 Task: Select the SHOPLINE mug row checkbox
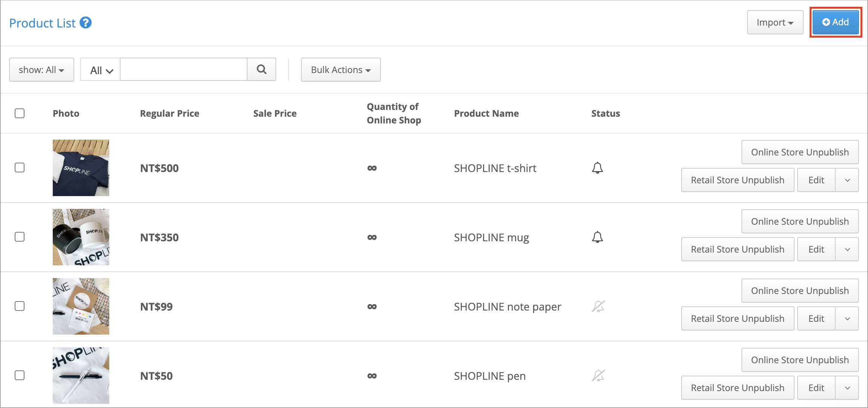20,237
